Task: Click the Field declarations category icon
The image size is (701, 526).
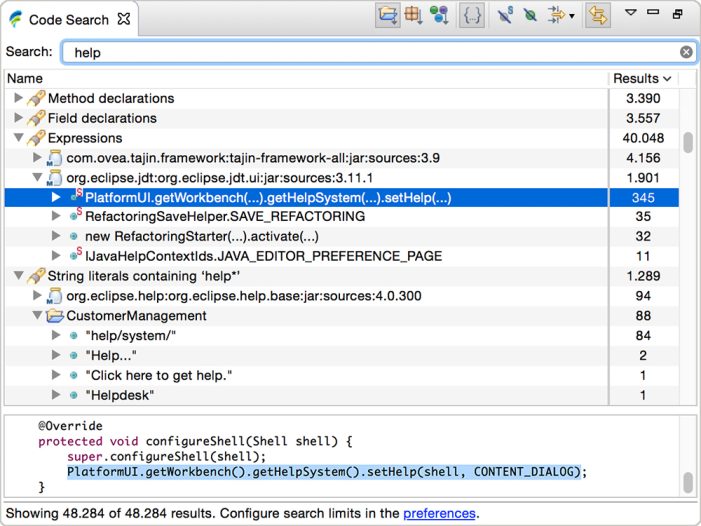Action: 36,118
